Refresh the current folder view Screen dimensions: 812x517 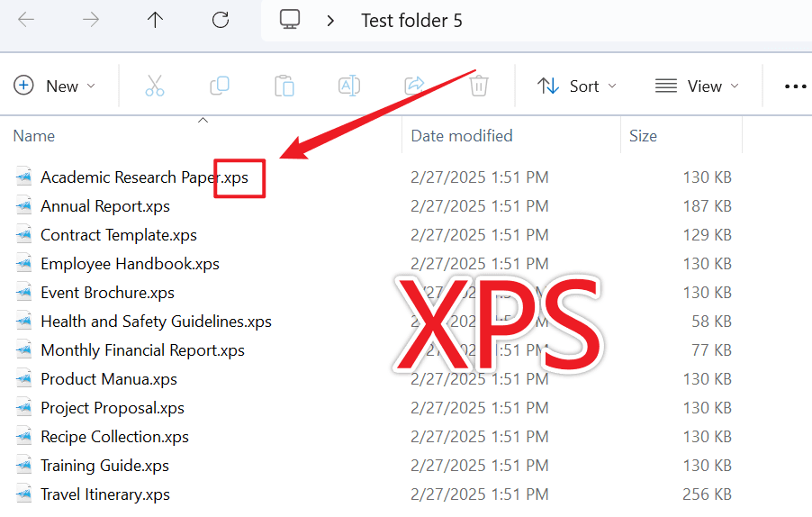point(220,20)
